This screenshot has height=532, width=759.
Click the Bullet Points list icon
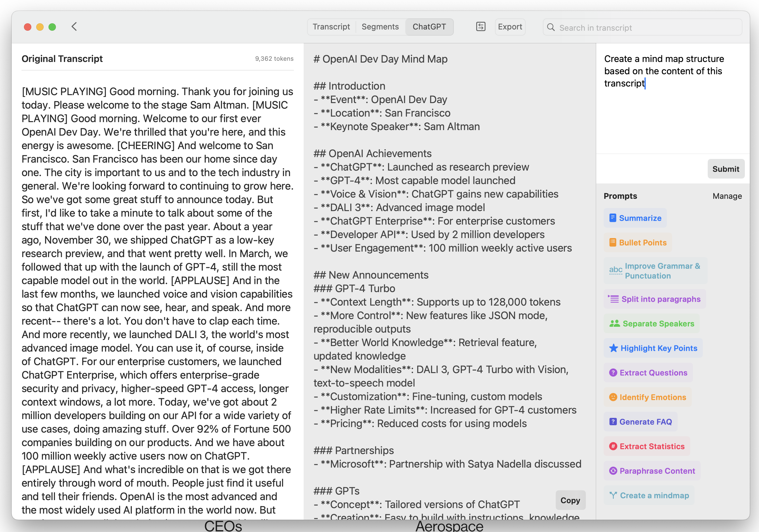coord(613,242)
